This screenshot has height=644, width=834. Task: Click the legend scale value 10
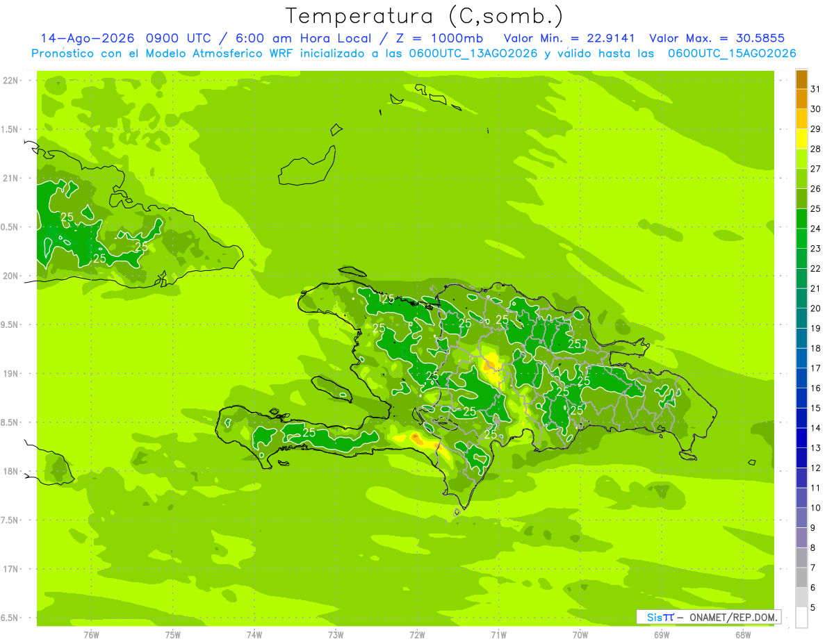click(816, 508)
